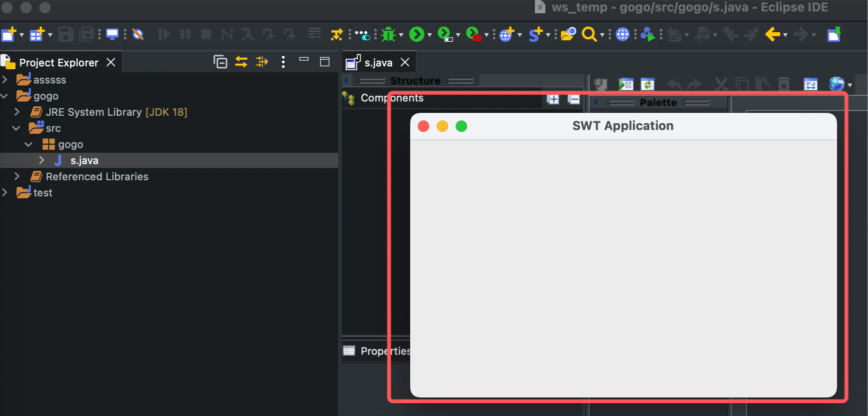Screen dimensions: 868x416
Task: Click the layout assistant icon in designer toolbar
Action: pos(811,84)
